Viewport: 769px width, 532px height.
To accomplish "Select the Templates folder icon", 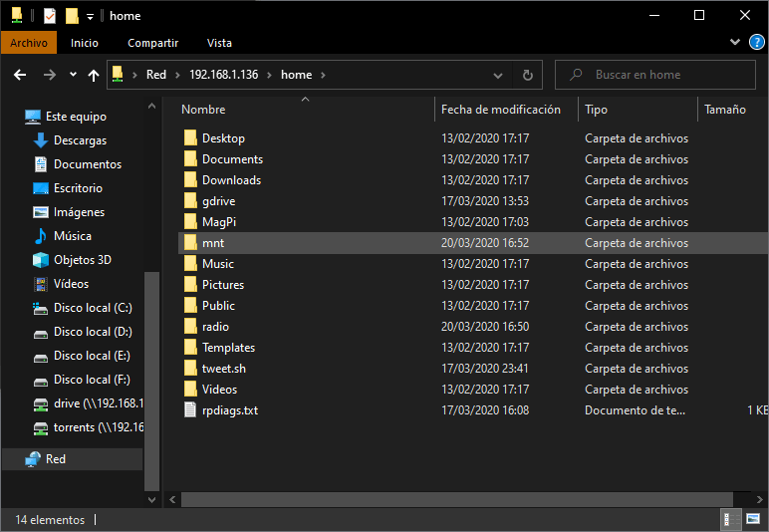I will (x=190, y=347).
